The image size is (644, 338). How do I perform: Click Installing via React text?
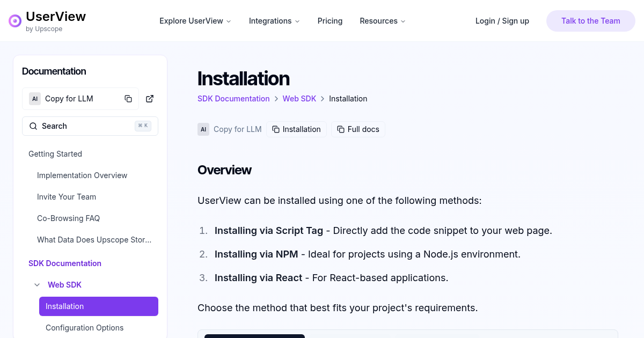click(259, 278)
